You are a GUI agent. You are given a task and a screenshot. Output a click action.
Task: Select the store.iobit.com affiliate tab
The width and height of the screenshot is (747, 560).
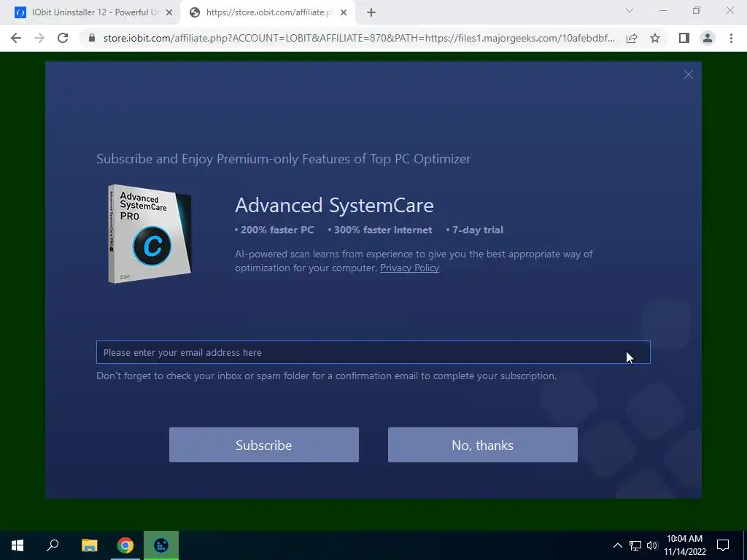point(268,12)
